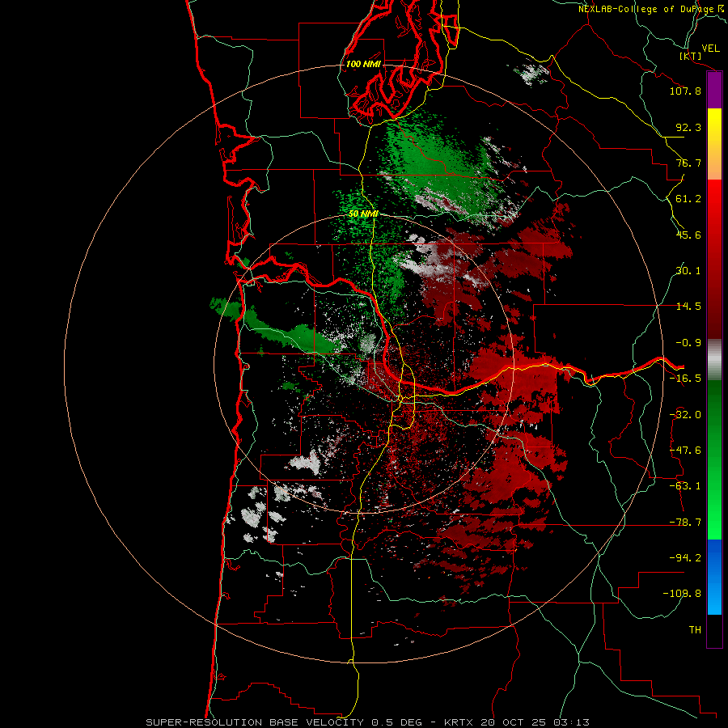This screenshot has width=728, height=728.
Task: Click the 50 NMI range ring label
Action: 363,214
